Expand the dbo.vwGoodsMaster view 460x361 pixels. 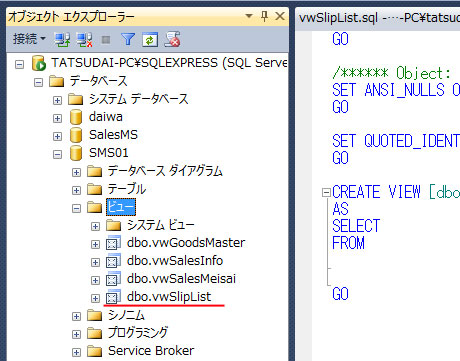click(95, 244)
